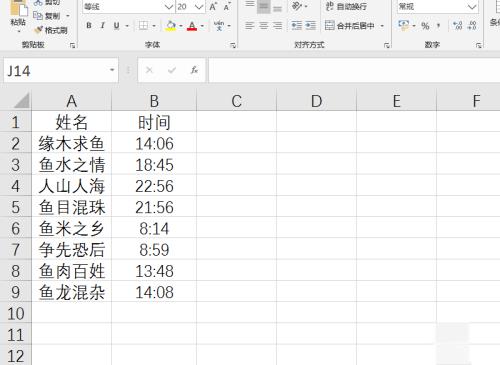Apply yellow fill color bucket

click(x=171, y=25)
